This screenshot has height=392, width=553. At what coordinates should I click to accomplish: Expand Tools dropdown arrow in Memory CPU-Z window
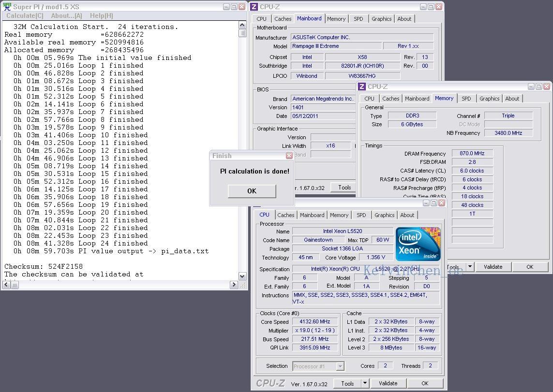[x=470, y=267]
